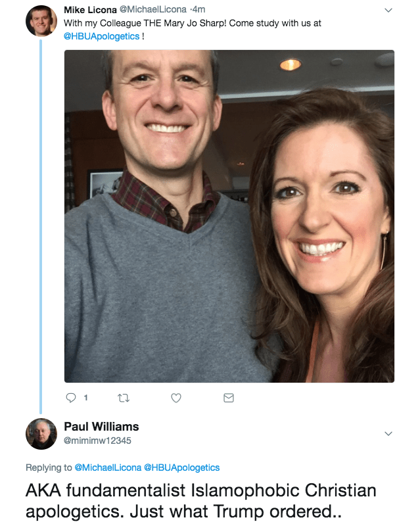The height and width of the screenshot is (526, 420).
Task: Open the 4m timestamp link
Action: point(197,10)
